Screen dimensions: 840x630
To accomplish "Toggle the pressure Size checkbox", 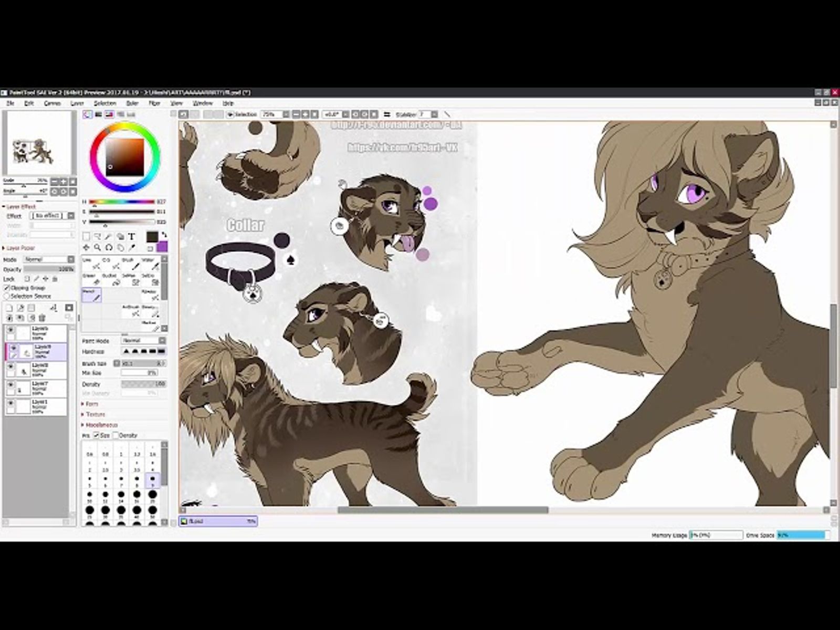I will pyautogui.click(x=97, y=436).
